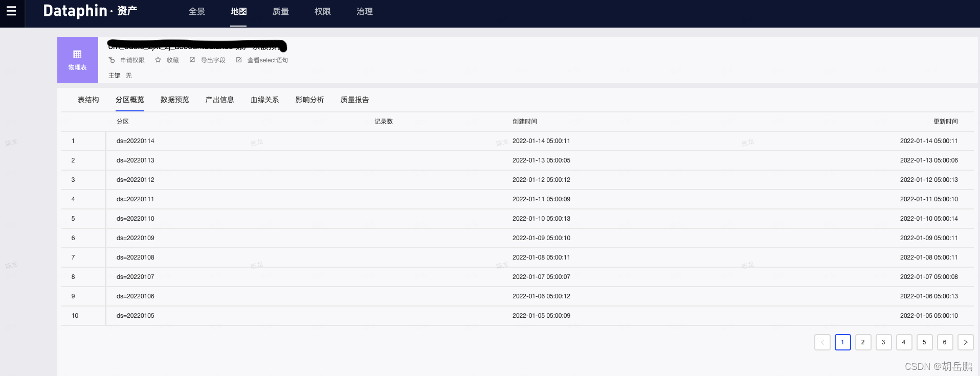Open the hamburger menu icon
The width and height of the screenshot is (980, 376).
tap(11, 11)
